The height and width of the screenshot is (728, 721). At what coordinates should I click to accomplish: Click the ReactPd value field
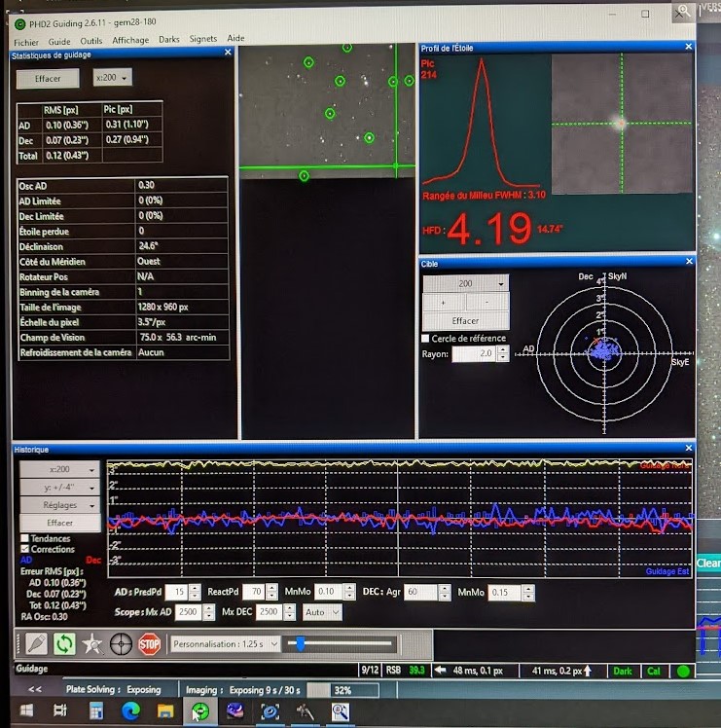tap(254, 592)
